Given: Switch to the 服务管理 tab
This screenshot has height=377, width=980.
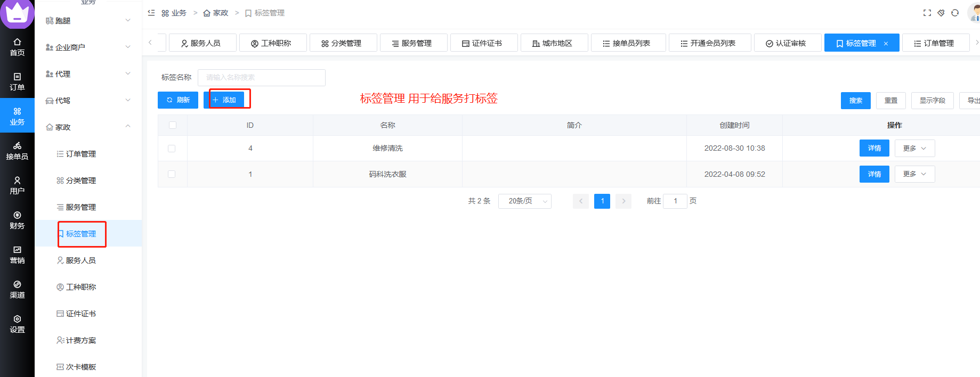Looking at the screenshot, I should 414,43.
